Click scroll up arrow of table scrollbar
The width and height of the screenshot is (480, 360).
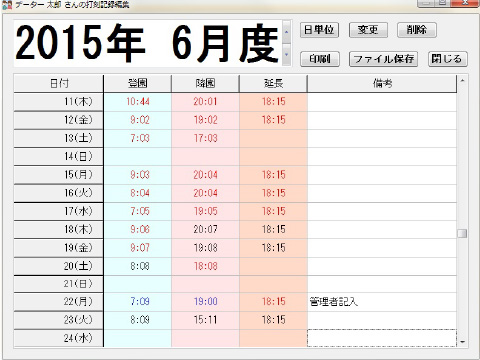pos(462,81)
